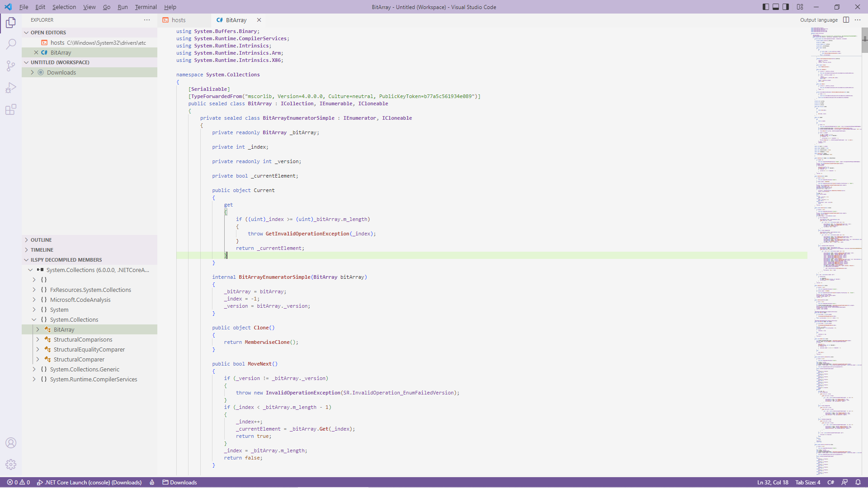Click the C# language mode in status bar

[x=831, y=482]
